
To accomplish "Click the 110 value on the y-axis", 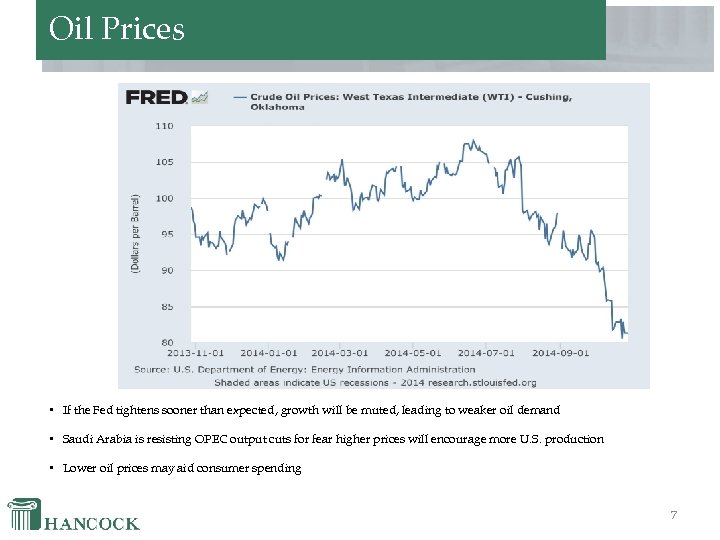I will point(163,126).
